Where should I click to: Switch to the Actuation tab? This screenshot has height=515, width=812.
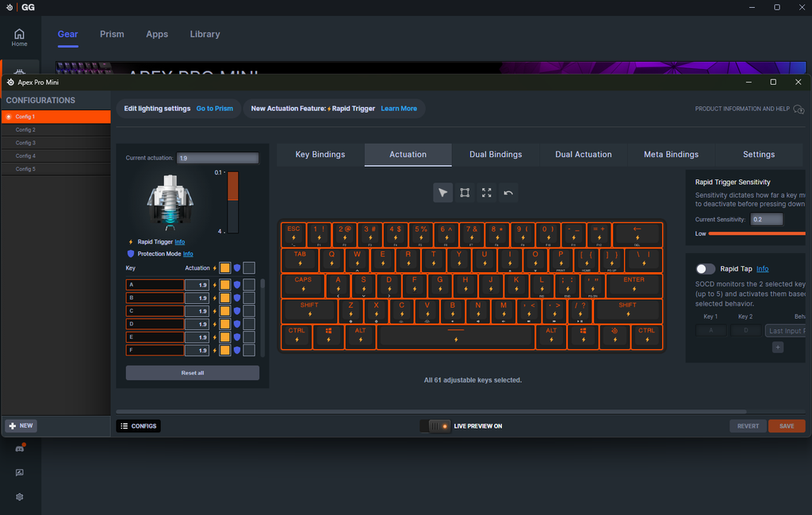point(408,155)
